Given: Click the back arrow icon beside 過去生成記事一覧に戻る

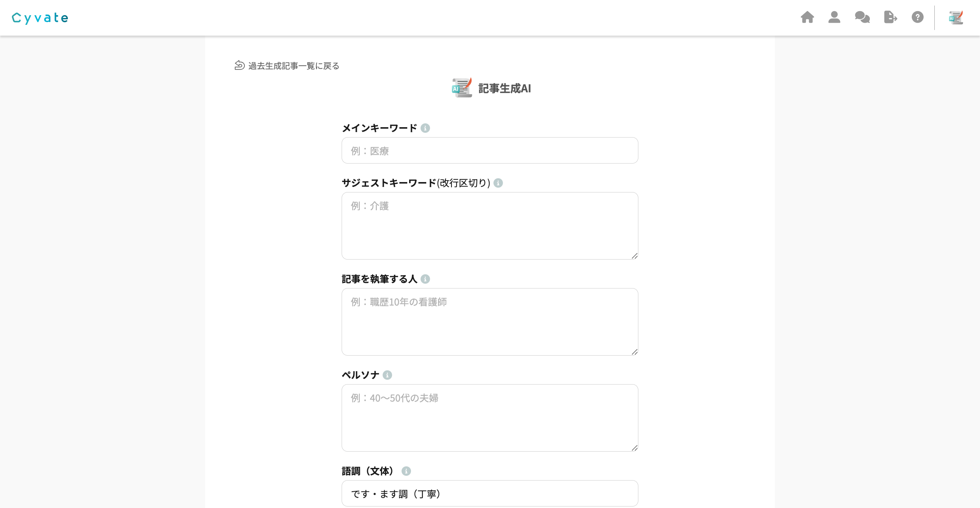Looking at the screenshot, I should pyautogui.click(x=239, y=65).
